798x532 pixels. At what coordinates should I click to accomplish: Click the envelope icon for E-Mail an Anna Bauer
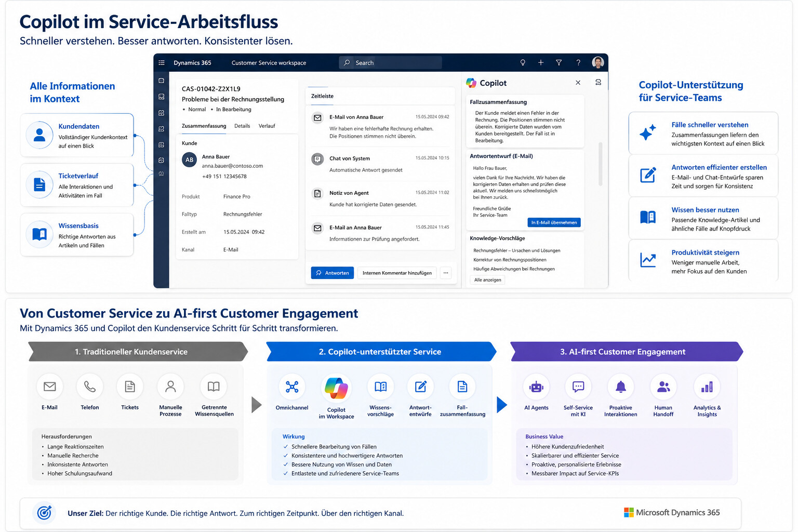[317, 228]
